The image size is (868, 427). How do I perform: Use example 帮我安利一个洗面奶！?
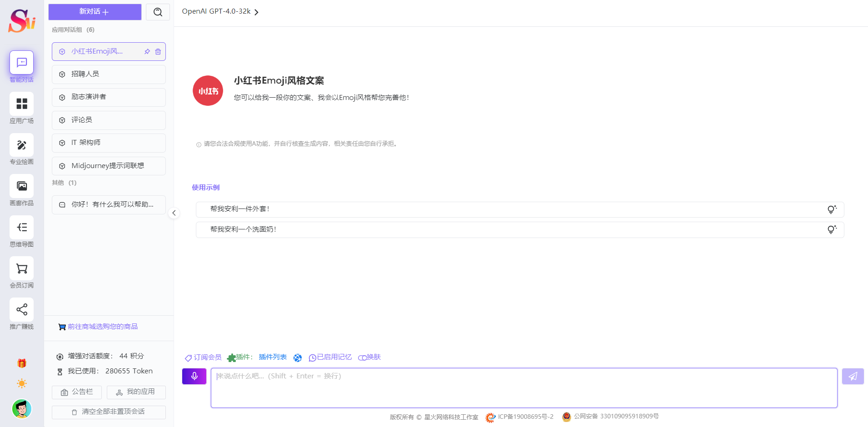pyautogui.click(x=520, y=230)
